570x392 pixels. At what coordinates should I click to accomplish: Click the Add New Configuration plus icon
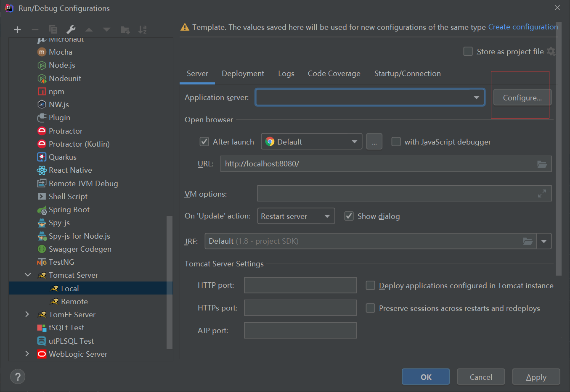pos(17,30)
